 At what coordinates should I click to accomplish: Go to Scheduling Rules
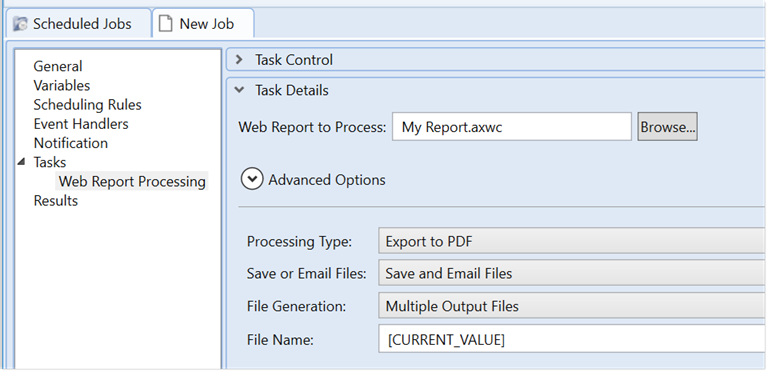87,105
